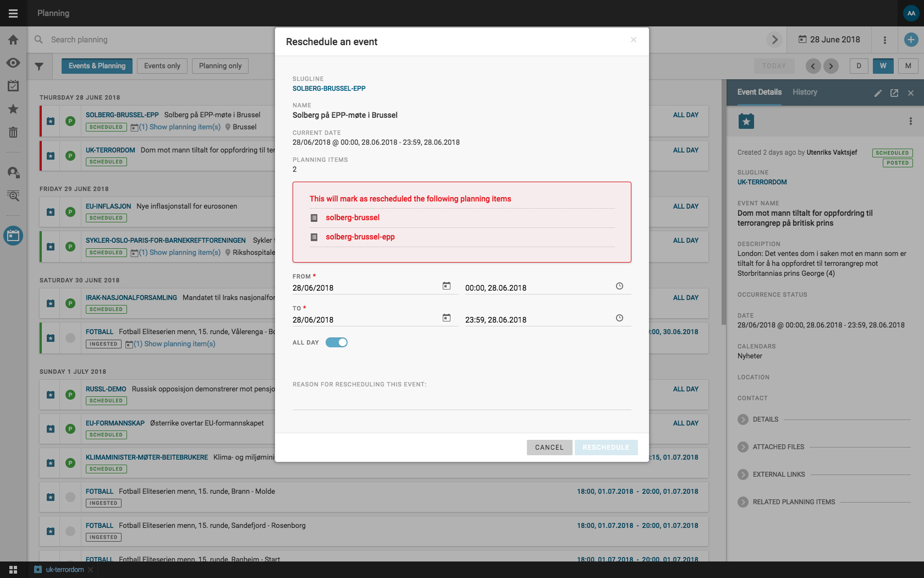Open the assignments lock icon in sidebar

coord(13,172)
